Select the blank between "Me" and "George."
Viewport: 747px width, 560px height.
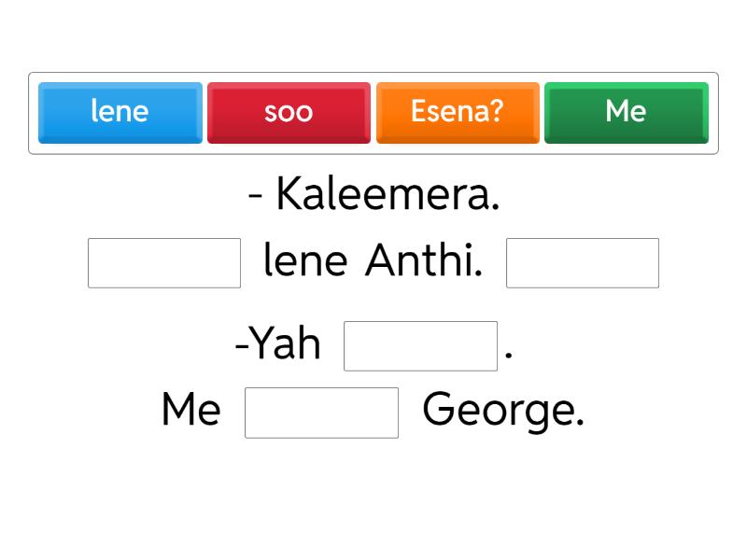click(x=321, y=413)
